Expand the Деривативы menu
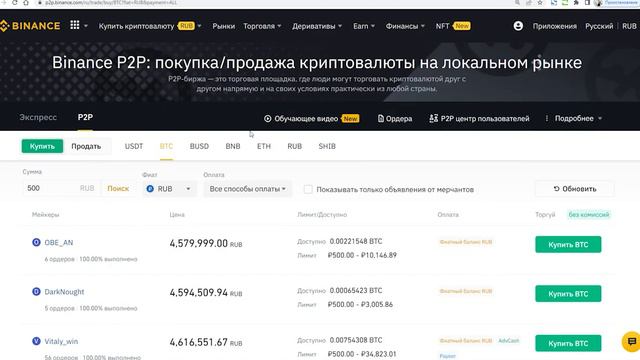 [317, 26]
